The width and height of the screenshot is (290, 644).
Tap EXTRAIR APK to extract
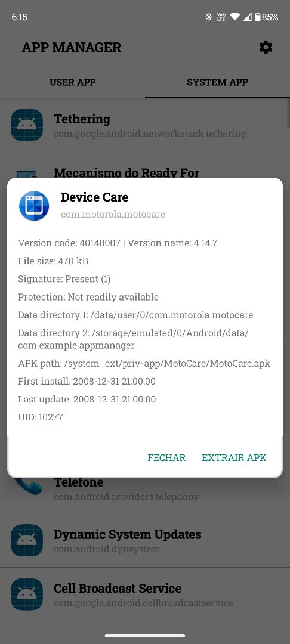[x=234, y=457]
